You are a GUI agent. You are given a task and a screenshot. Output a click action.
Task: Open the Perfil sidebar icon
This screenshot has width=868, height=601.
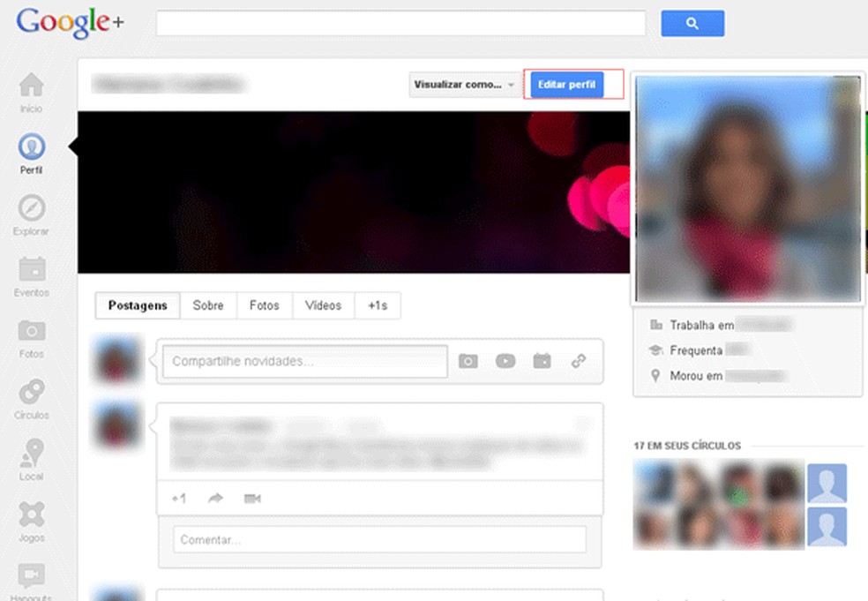[x=32, y=146]
